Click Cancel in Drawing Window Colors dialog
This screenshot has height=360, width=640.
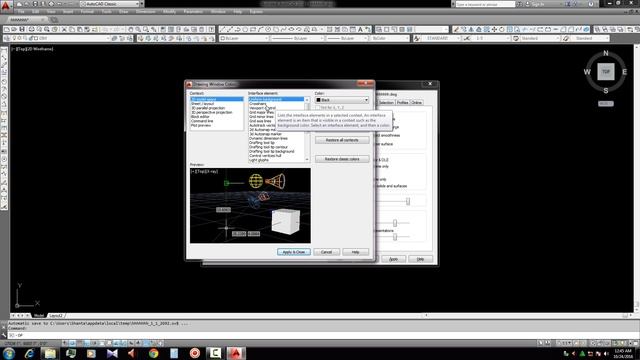coord(326,252)
